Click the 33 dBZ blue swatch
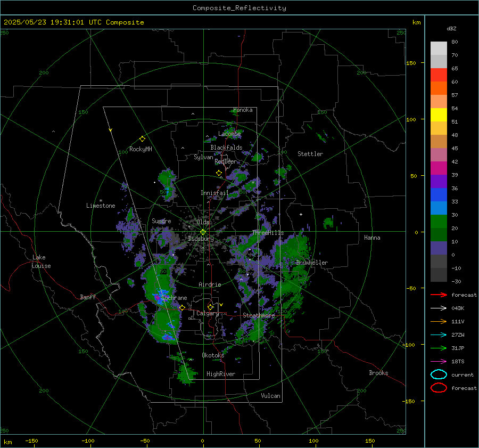This screenshot has width=479, height=448. click(x=439, y=195)
